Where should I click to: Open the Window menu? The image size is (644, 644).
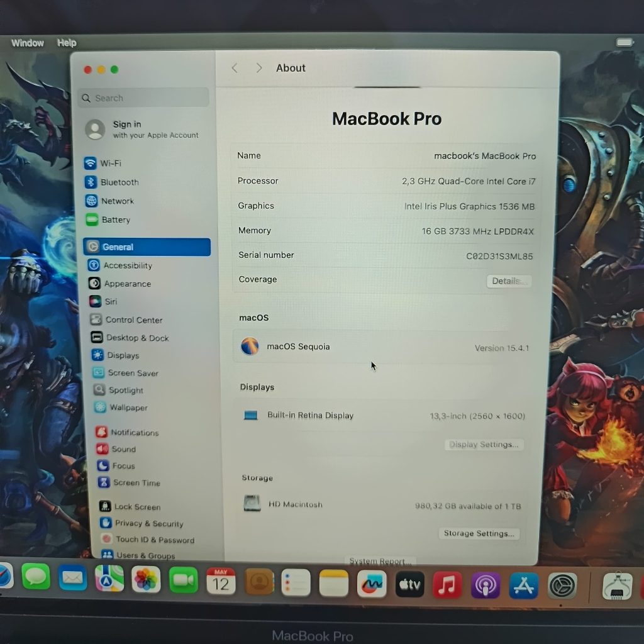[28, 43]
